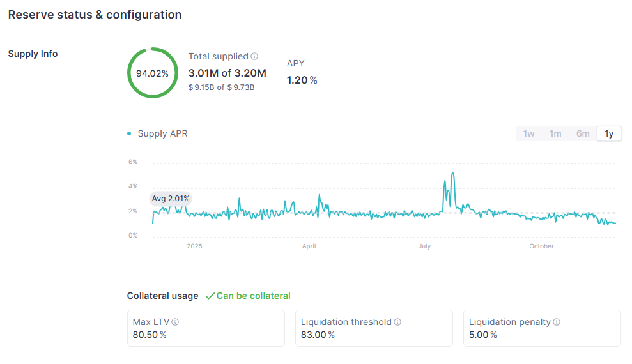The width and height of the screenshot is (632, 364).
Task: Open the Max LTV info tooltip icon
Action: point(175,322)
